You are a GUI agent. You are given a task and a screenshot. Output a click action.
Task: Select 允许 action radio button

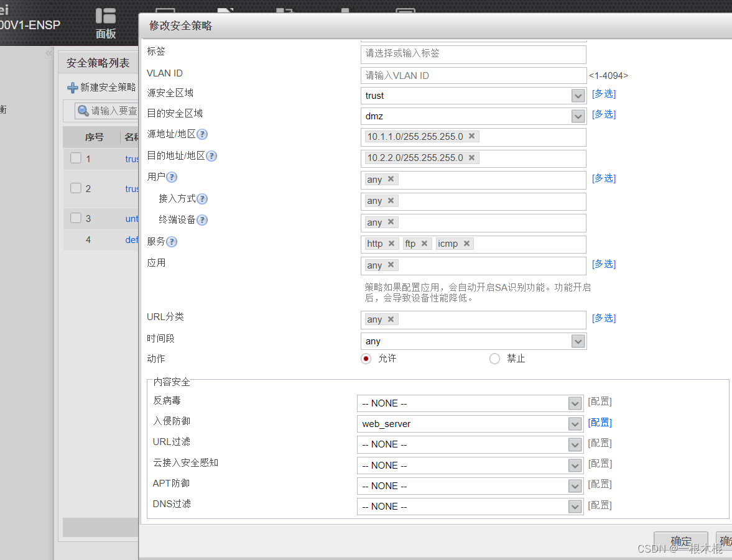pos(366,359)
